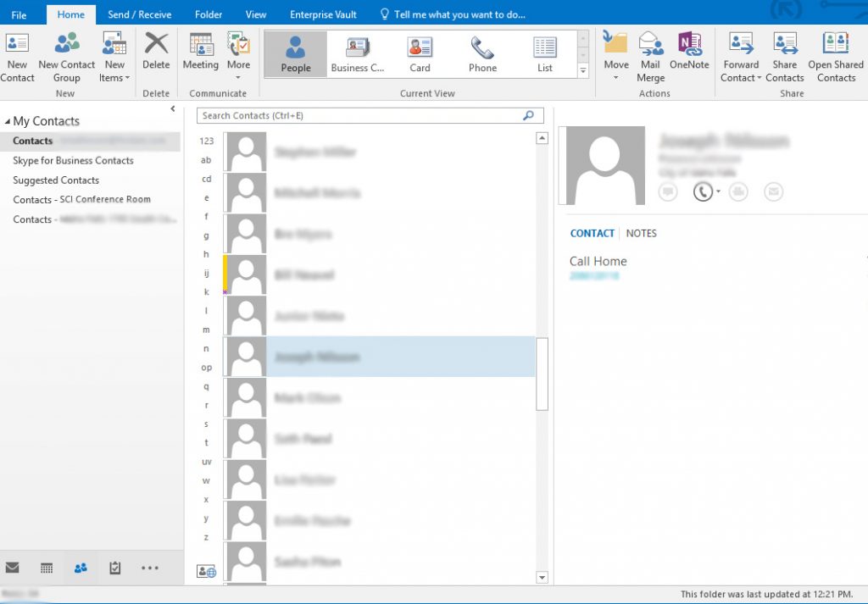868x604 pixels.
Task: Expand the New Items dropdown
Action: coord(114,78)
